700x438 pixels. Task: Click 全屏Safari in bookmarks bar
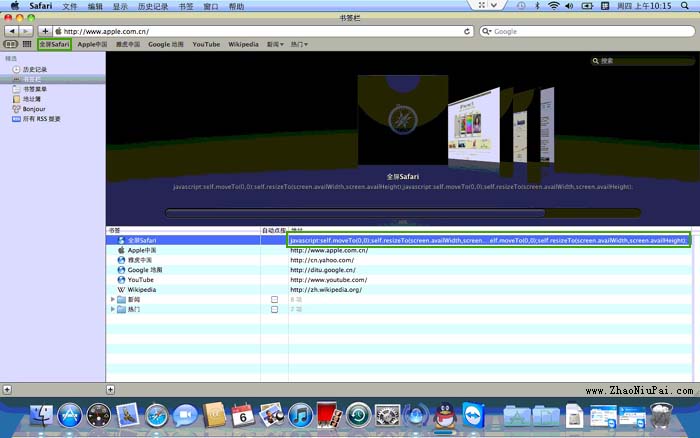click(x=54, y=44)
